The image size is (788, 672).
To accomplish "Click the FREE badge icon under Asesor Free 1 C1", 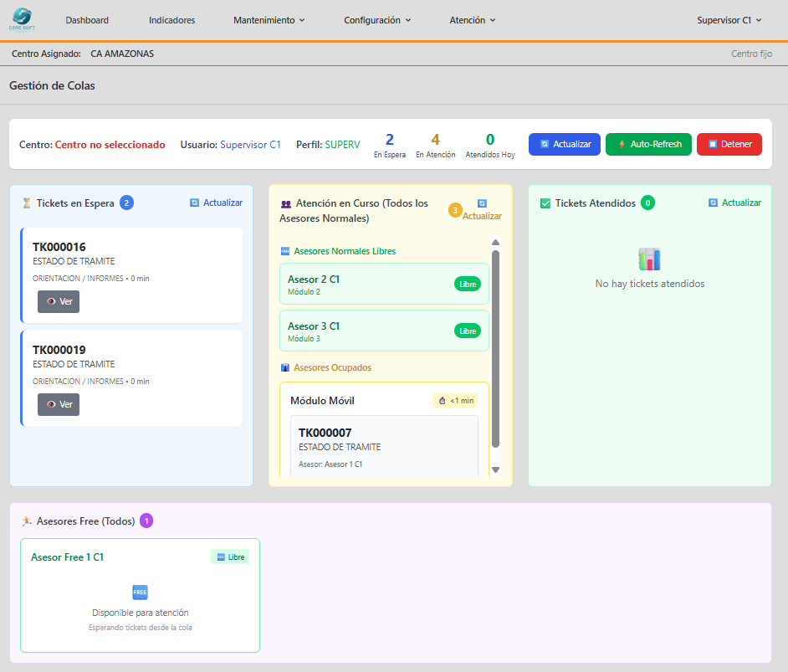I will [140, 592].
